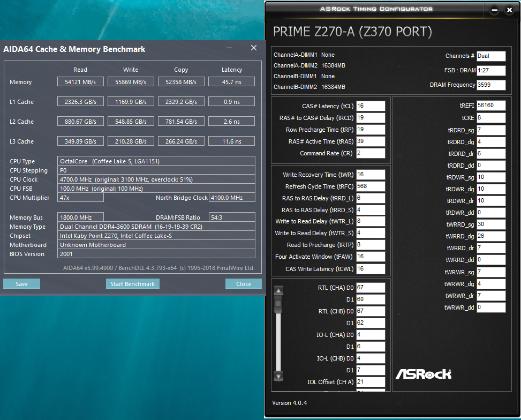Click the RTL list scrollbar thumb
Image resolution: width=521 pixels, height=420 pixels.
coord(278,304)
